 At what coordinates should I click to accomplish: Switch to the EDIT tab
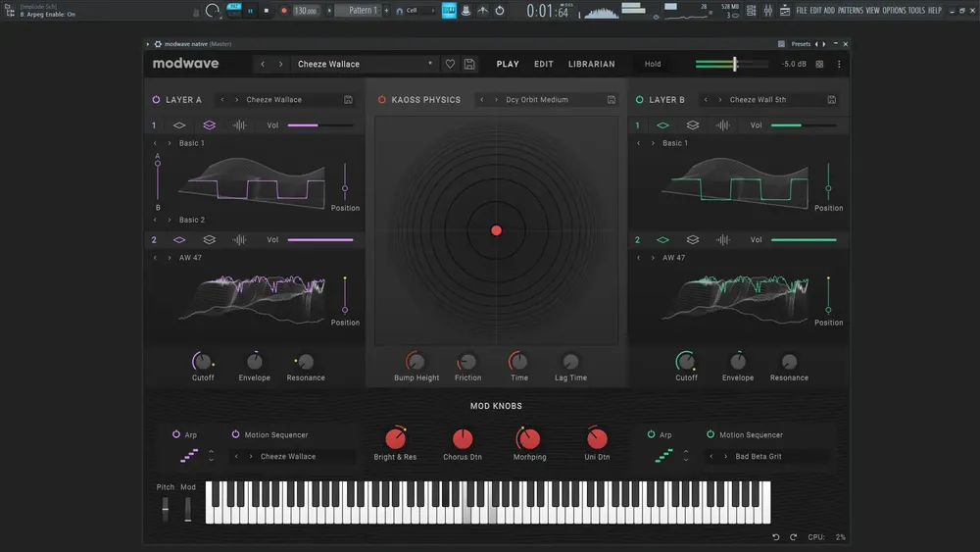pos(544,64)
